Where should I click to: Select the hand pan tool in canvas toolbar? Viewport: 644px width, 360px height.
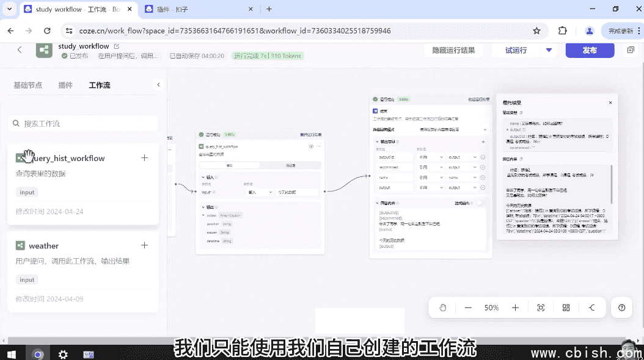(x=442, y=308)
